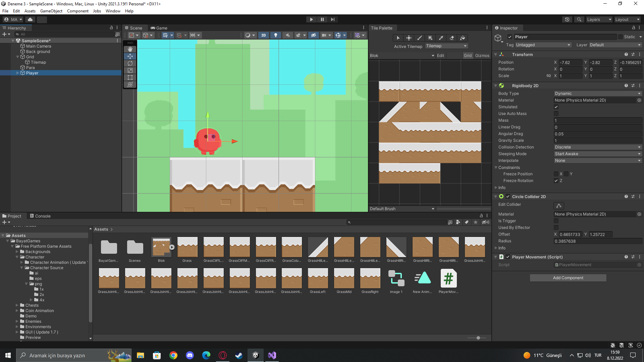Screen dimensions: 644x362
Task: Click the Add Component button
Action: pyautogui.click(x=568, y=278)
